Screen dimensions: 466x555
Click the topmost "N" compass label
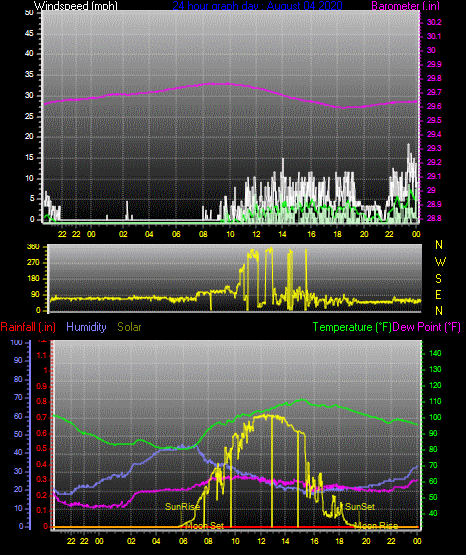click(439, 245)
